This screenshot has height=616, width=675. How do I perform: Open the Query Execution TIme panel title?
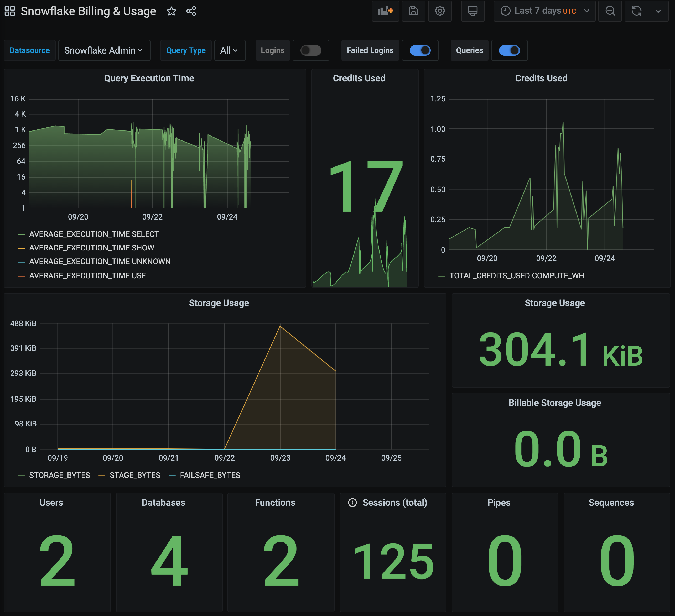pyautogui.click(x=149, y=78)
